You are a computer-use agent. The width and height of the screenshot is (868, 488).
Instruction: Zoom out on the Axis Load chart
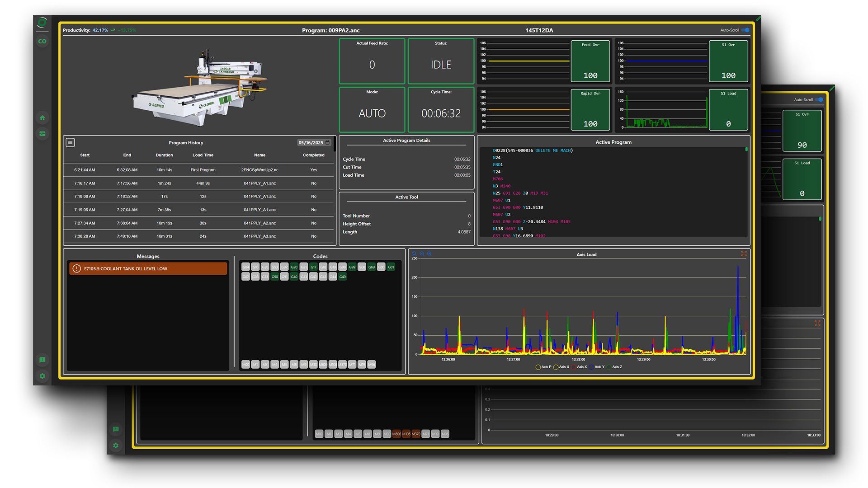pyautogui.click(x=422, y=253)
